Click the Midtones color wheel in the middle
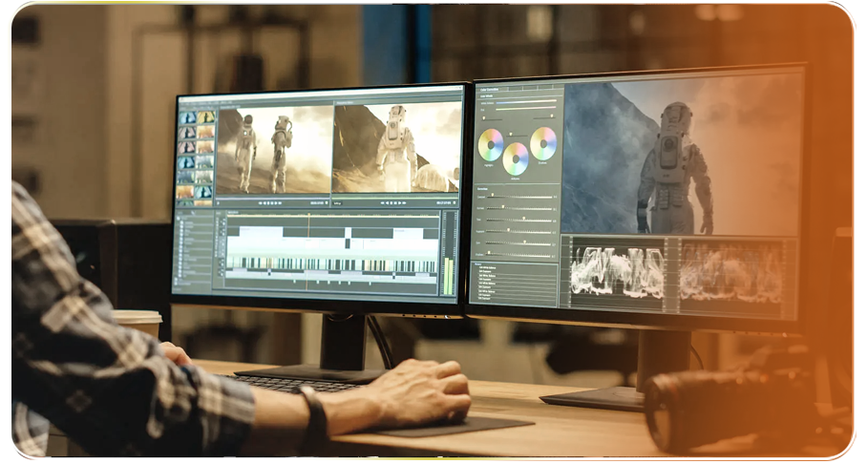The image size is (868, 464). point(516,158)
